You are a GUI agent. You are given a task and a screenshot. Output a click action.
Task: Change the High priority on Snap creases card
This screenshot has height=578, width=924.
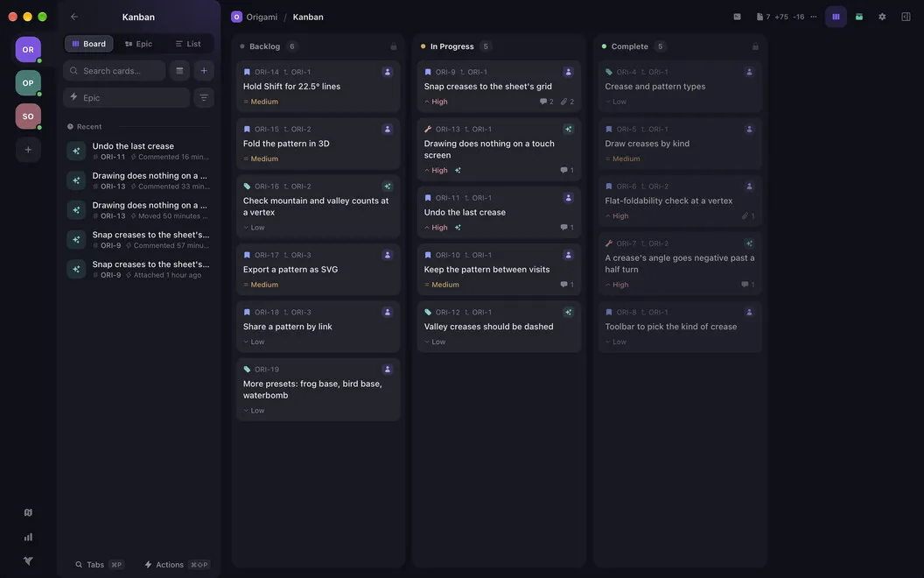436,102
